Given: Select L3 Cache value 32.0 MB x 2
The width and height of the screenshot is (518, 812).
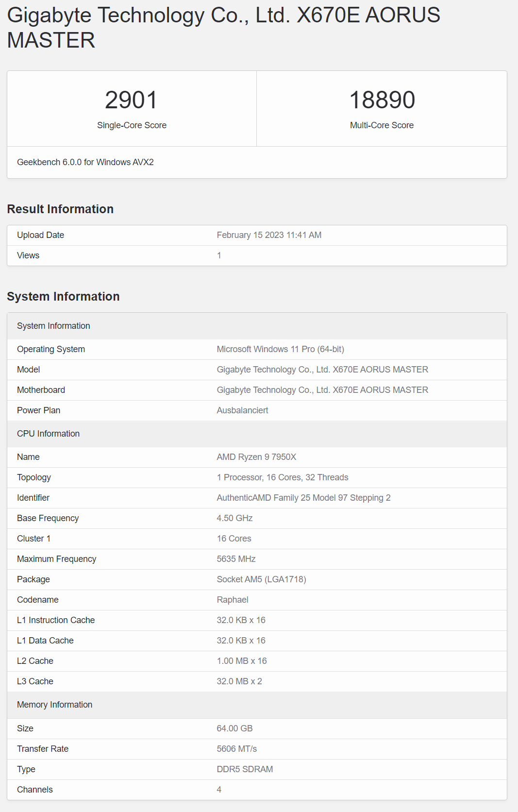Looking at the screenshot, I should [239, 681].
